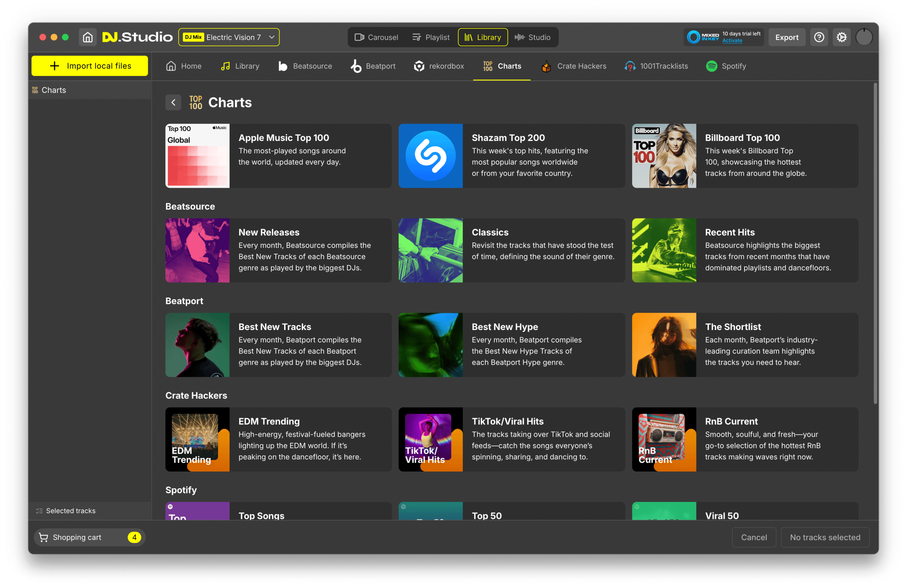Open settings via the gear icon

[x=841, y=37]
